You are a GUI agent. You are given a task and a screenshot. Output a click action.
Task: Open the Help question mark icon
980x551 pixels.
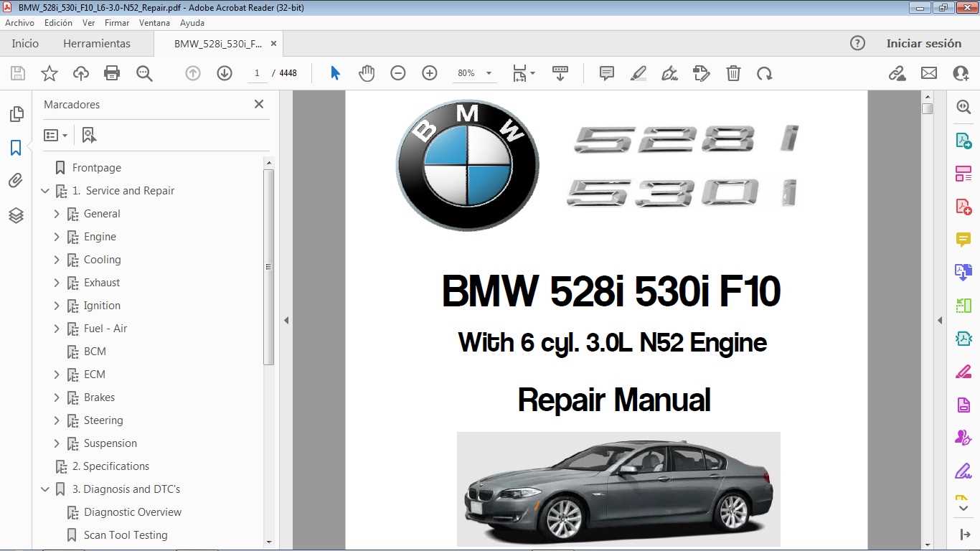(x=857, y=43)
